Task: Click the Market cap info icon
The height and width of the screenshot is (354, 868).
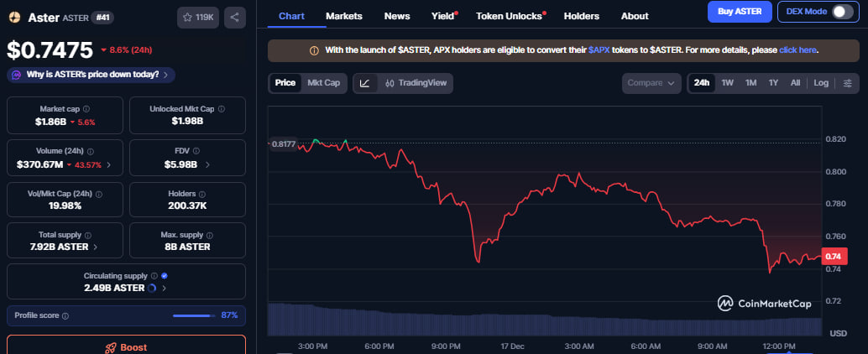Action: pyautogui.click(x=86, y=109)
